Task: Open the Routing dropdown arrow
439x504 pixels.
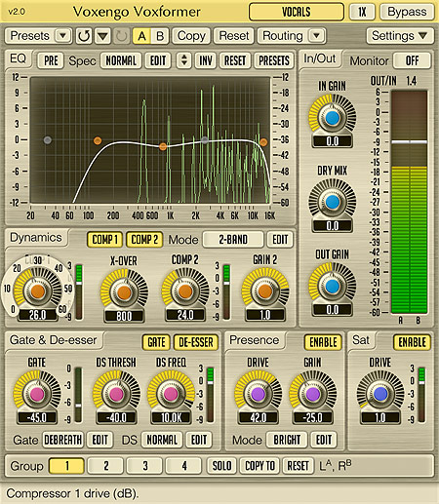Action: pos(316,35)
